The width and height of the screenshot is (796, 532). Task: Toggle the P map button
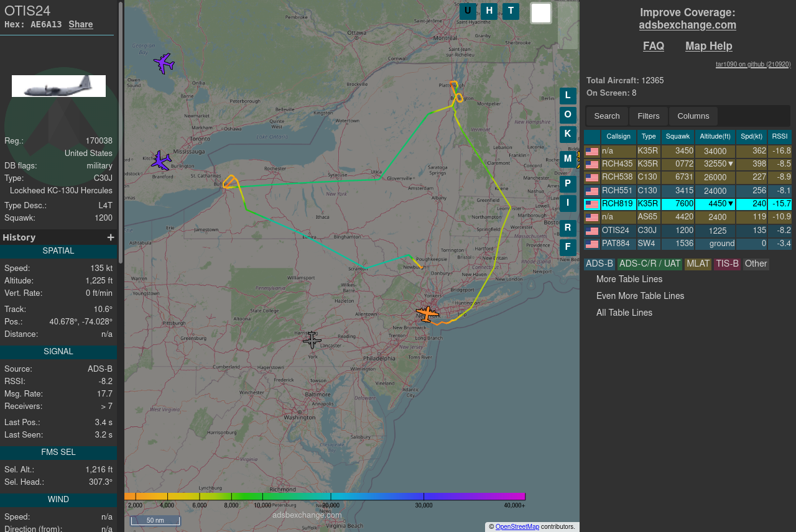[x=568, y=184]
